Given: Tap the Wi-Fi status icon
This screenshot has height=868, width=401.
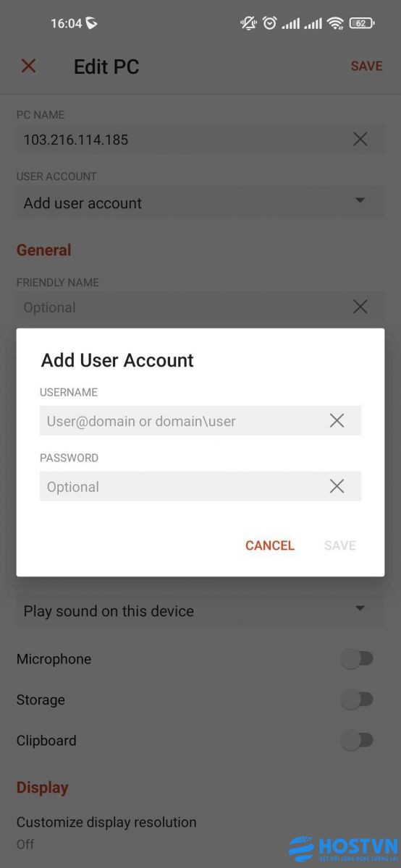Looking at the screenshot, I should (335, 23).
